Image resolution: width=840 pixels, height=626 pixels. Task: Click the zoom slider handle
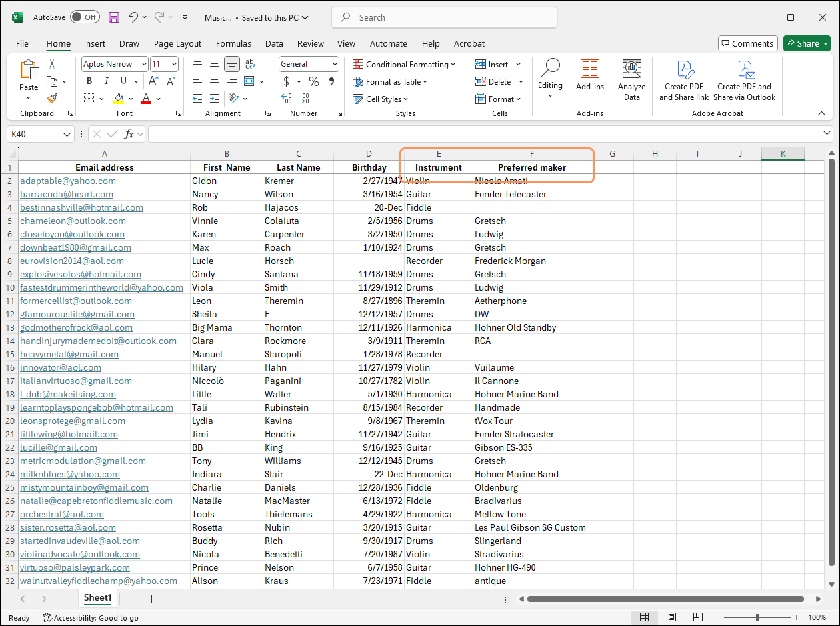[758, 617]
